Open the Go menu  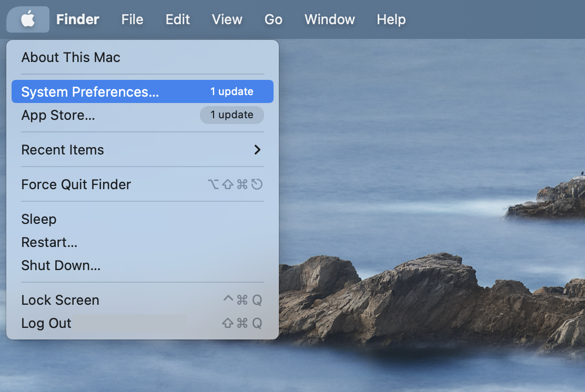(x=273, y=19)
